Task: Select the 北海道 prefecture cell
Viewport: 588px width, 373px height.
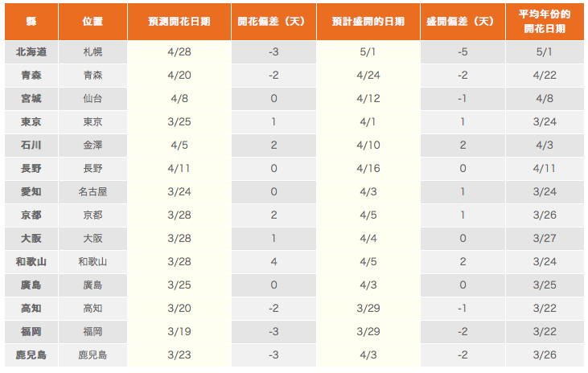Action: [31, 52]
